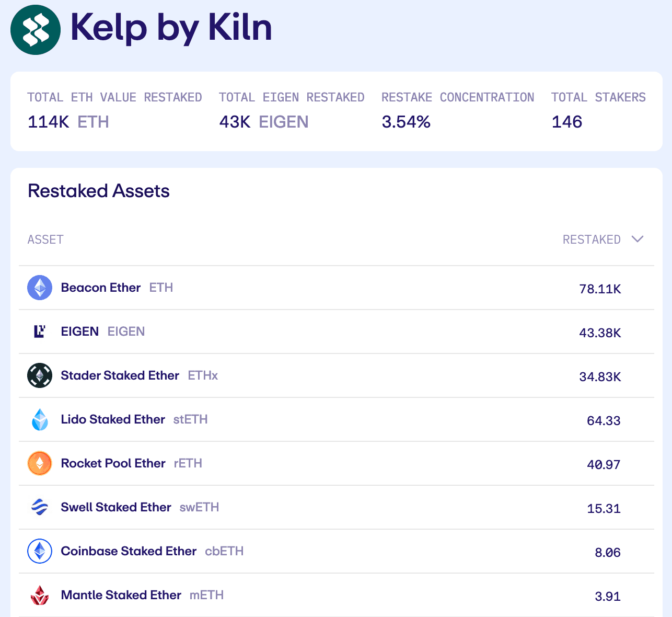Click the Restake Concentration 3.54% figure
Screen dimensions: 672x617
(406, 122)
